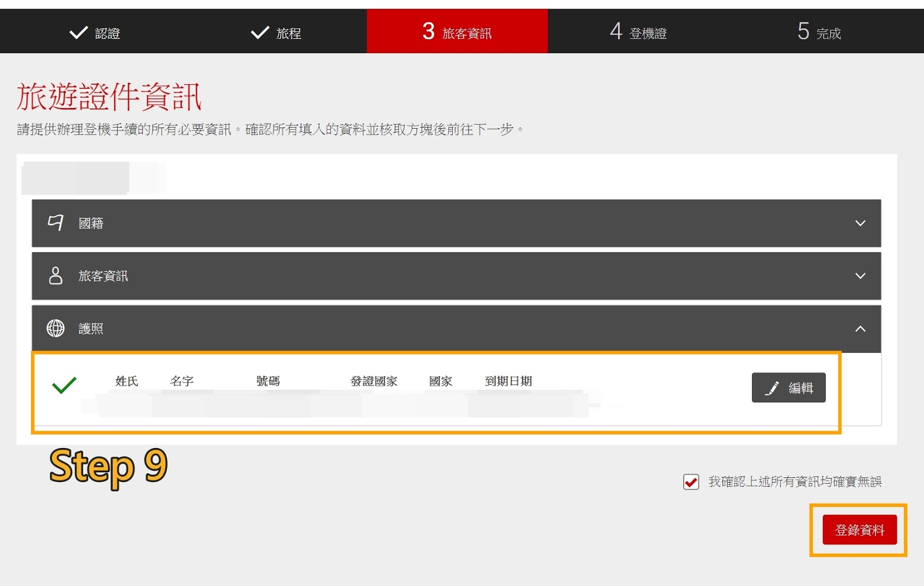Open the 國籍 accordion header
This screenshot has width=924, height=586.
coord(456,223)
